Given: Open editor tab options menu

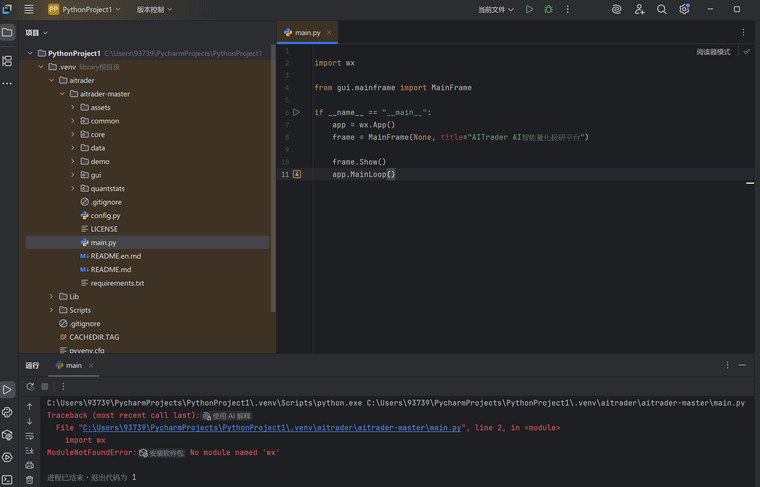Looking at the screenshot, I should (x=744, y=32).
